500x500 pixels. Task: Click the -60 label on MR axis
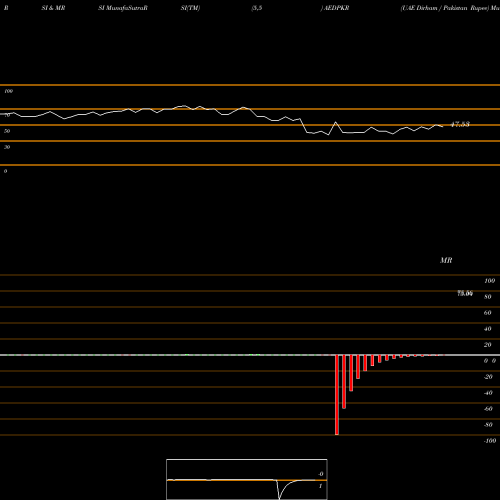tap(488, 409)
